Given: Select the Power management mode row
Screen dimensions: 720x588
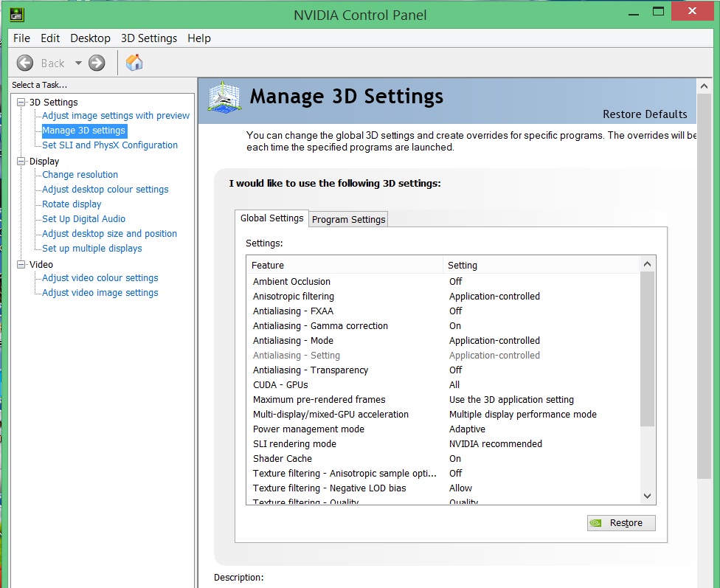Looking at the screenshot, I should click(443, 429).
